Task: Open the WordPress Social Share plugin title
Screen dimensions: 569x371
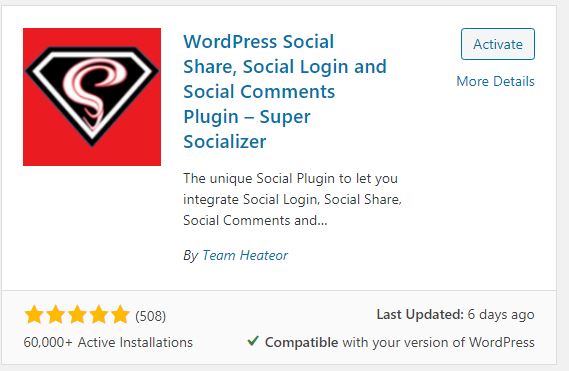Action: [285, 91]
